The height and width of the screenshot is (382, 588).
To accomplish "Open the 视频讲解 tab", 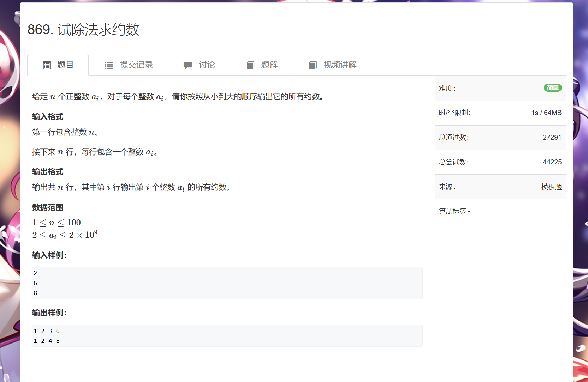I will pos(340,65).
